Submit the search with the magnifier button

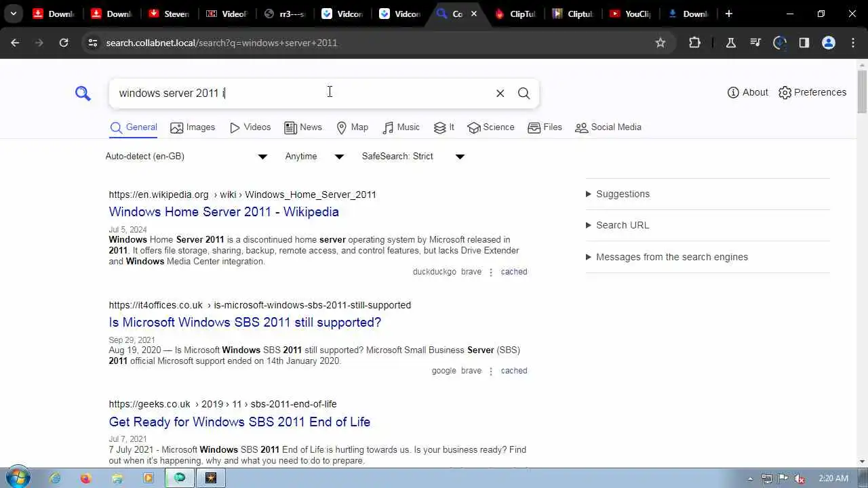pyautogui.click(x=524, y=94)
